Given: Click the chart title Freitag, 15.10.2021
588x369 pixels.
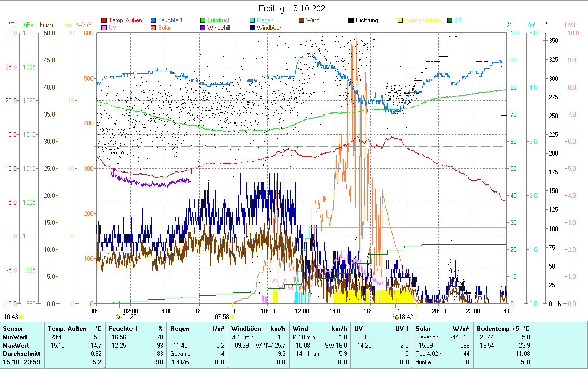Looking at the screenshot, I should coord(294,9).
